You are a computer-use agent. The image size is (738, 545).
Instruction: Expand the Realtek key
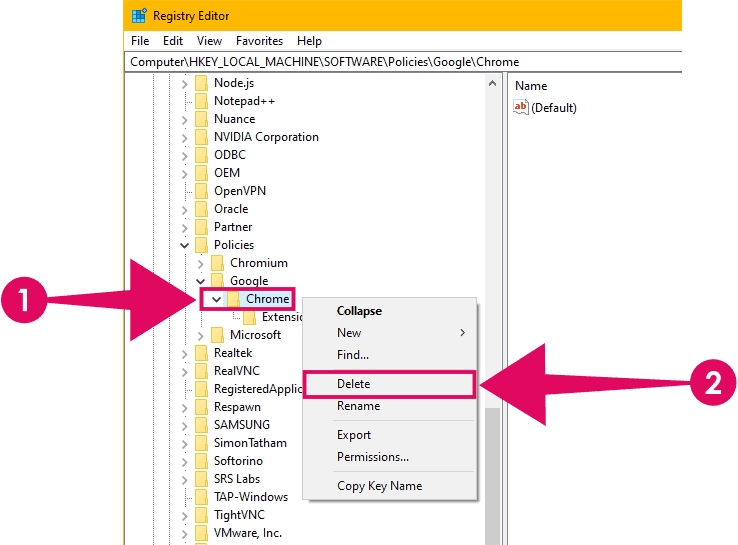point(184,354)
